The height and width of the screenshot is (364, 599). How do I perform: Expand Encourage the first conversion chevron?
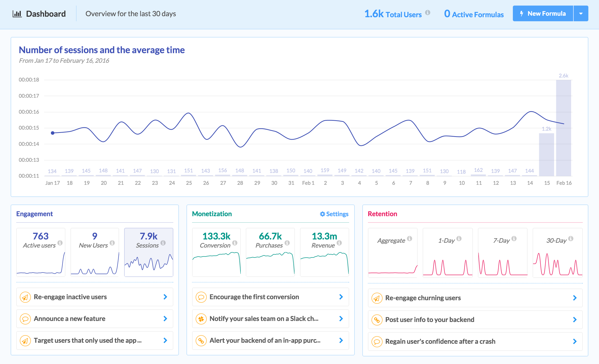(x=341, y=297)
